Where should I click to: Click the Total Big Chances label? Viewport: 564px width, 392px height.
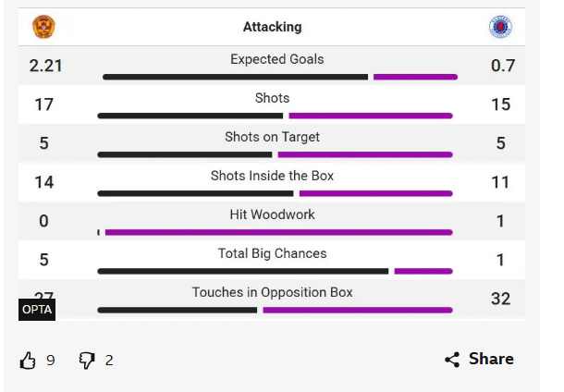pyautogui.click(x=272, y=253)
